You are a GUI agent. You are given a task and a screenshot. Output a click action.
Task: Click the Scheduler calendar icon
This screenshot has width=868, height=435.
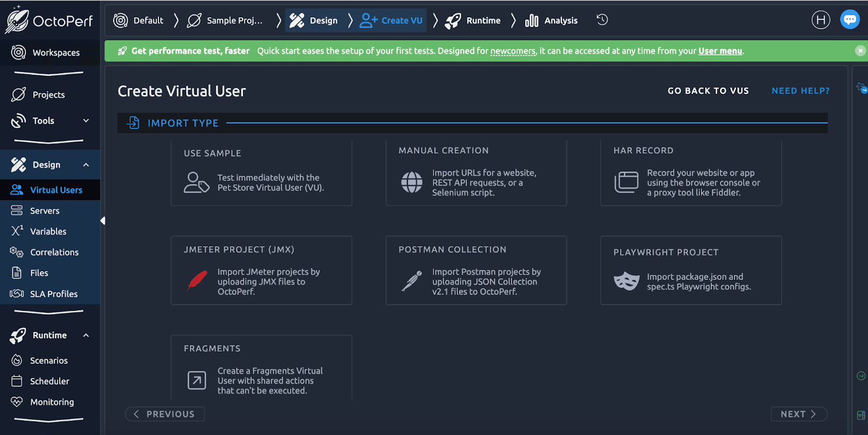coord(17,381)
